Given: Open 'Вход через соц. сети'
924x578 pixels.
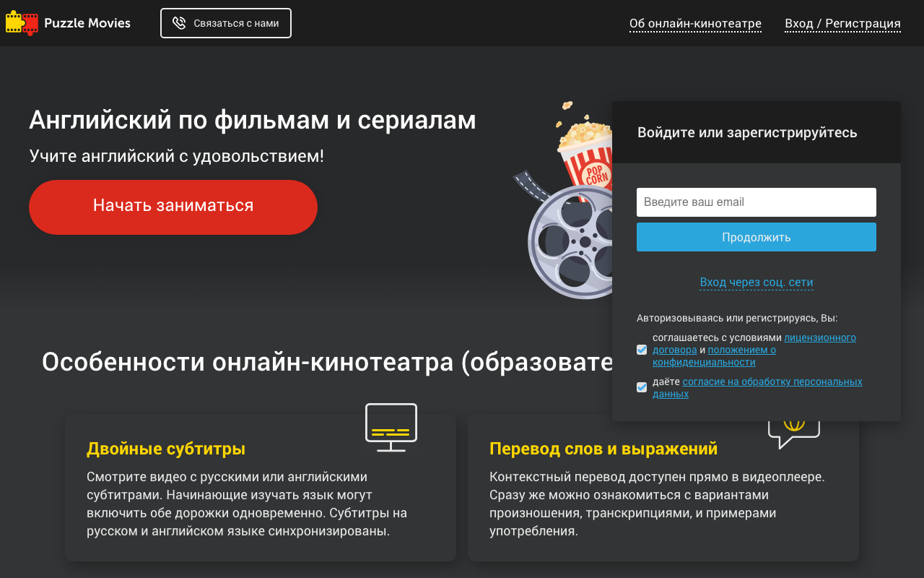Looking at the screenshot, I should (756, 282).
